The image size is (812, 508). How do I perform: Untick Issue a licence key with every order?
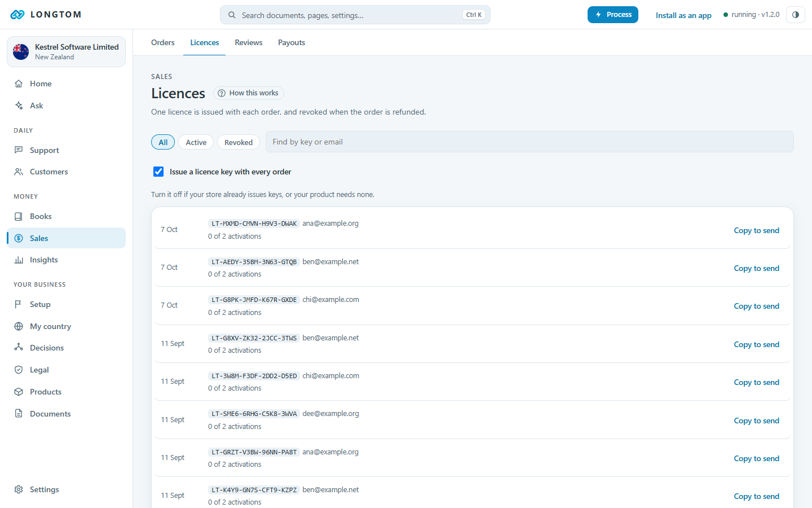[158, 172]
